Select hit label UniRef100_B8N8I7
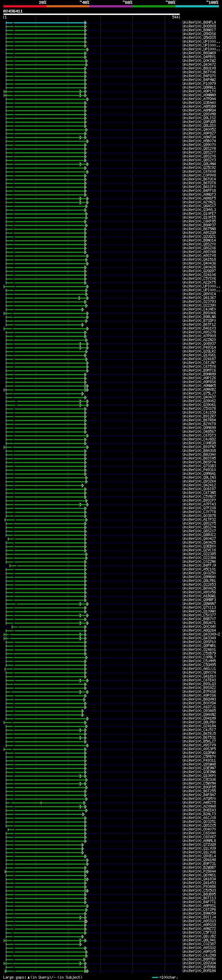 pos(199,30)
